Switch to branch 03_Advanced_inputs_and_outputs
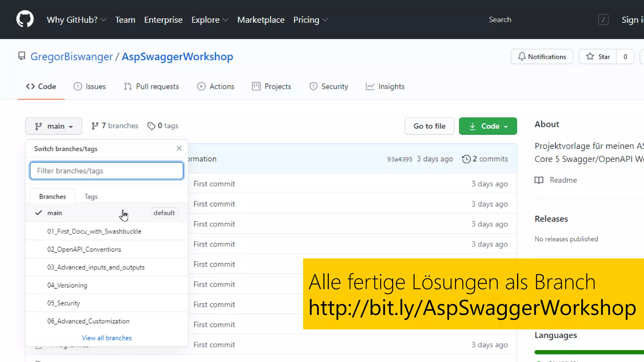644x362 pixels. tap(107, 267)
